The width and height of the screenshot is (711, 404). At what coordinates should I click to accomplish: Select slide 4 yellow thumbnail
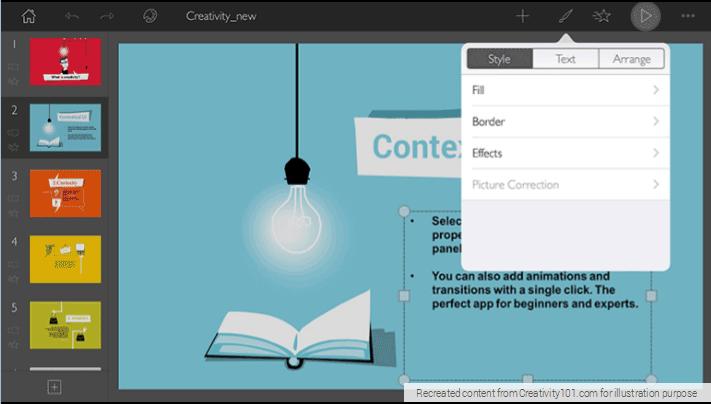pyautogui.click(x=65, y=259)
